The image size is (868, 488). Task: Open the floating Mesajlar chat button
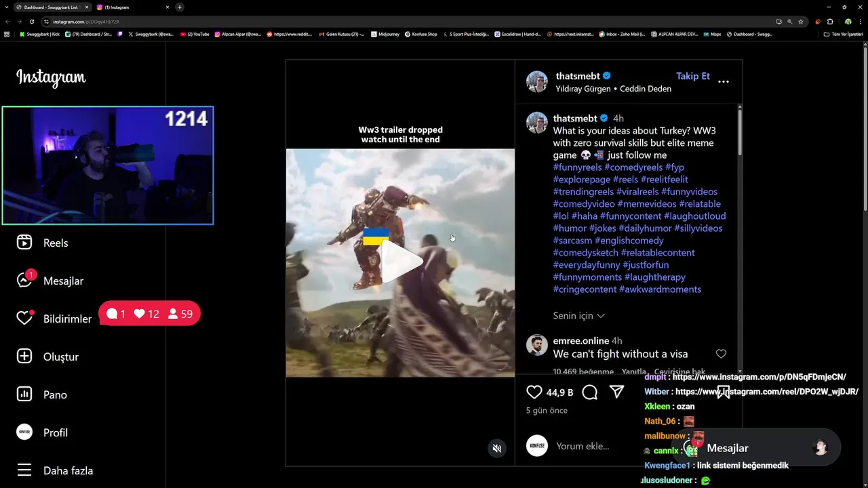coord(756,448)
